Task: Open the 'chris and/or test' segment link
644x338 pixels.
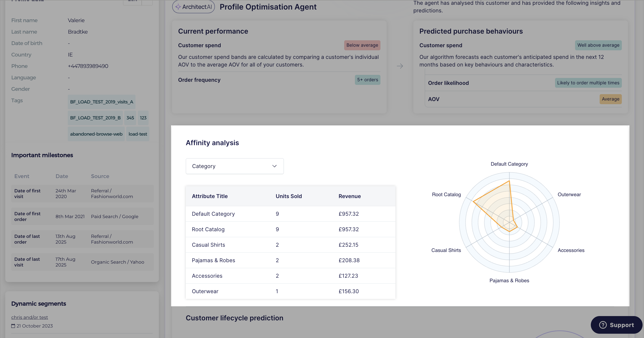Action: (x=30, y=317)
